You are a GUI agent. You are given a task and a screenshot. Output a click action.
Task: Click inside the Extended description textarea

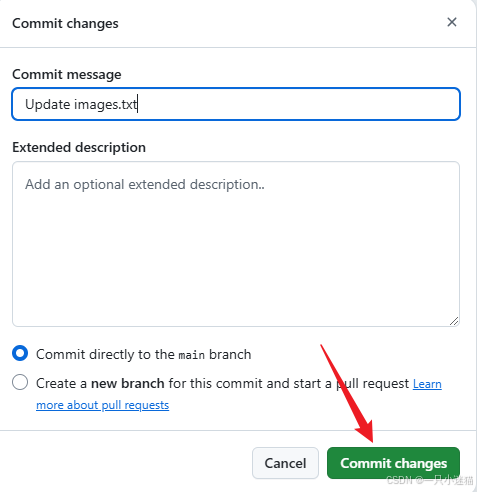[236, 244]
